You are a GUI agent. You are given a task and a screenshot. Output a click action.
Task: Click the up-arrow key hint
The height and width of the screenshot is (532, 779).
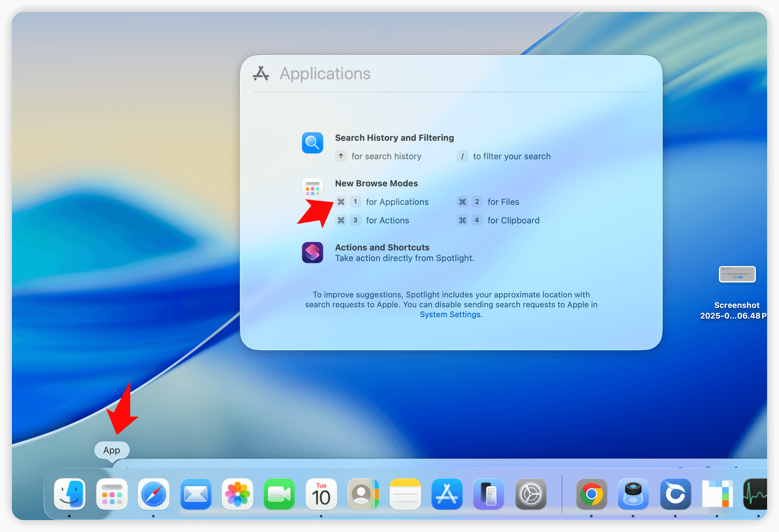(x=341, y=156)
